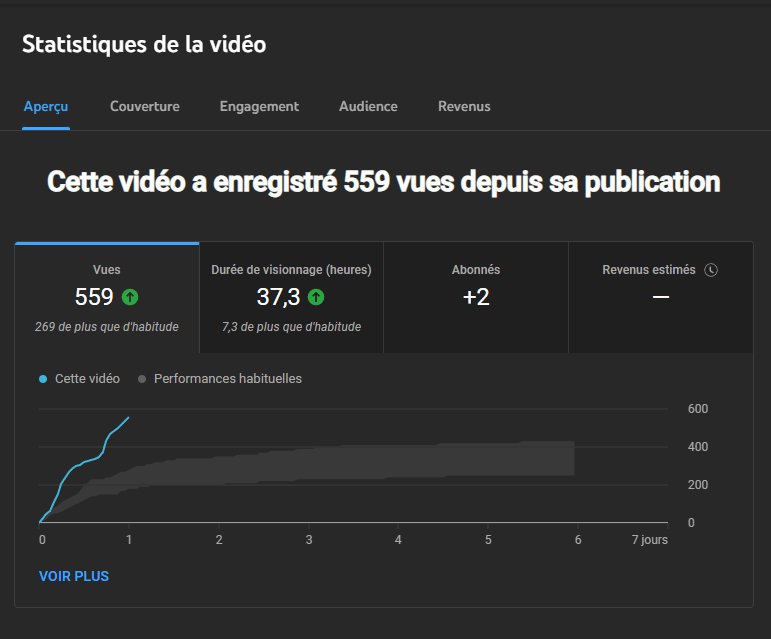Image resolution: width=771 pixels, height=639 pixels.
Task: Select the Vues metric card title
Action: pos(107,270)
